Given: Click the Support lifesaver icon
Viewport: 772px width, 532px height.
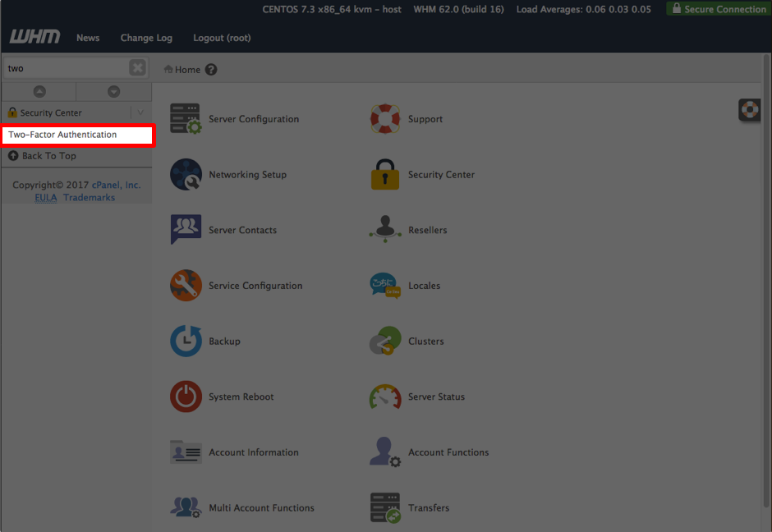Looking at the screenshot, I should pos(384,118).
